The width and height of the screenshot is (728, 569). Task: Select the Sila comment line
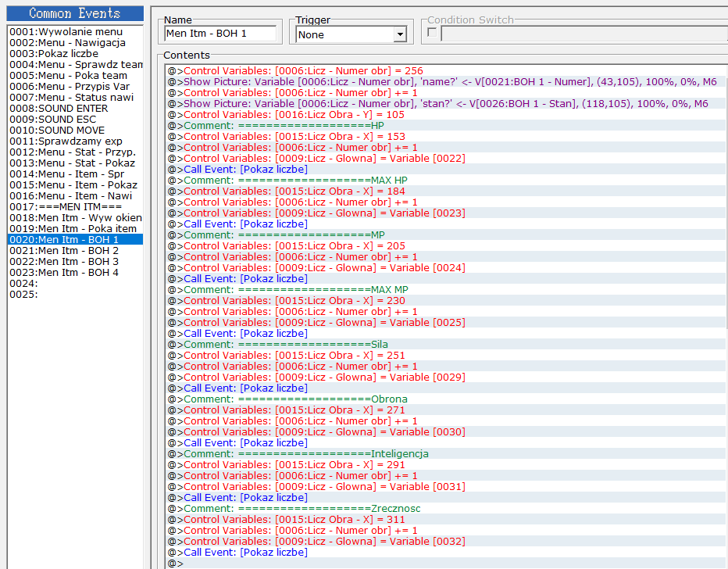445,345
